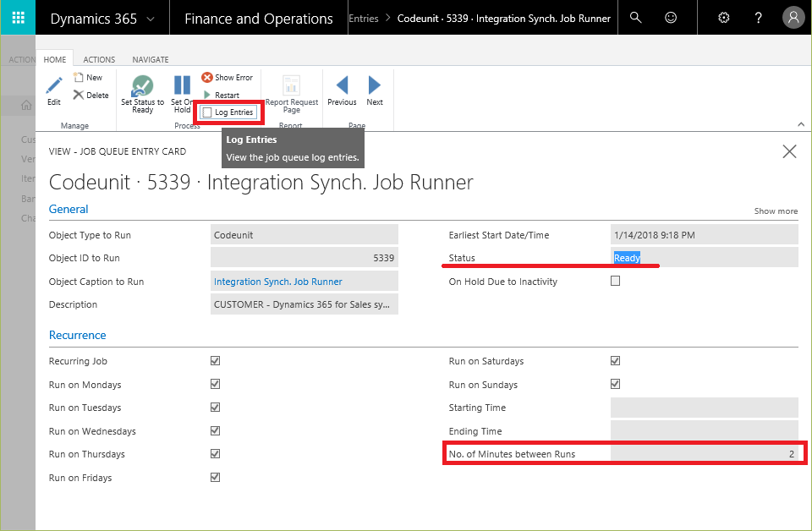Switch to the ACTIONS ribbon tab
The image size is (812, 531).
pyautogui.click(x=99, y=59)
